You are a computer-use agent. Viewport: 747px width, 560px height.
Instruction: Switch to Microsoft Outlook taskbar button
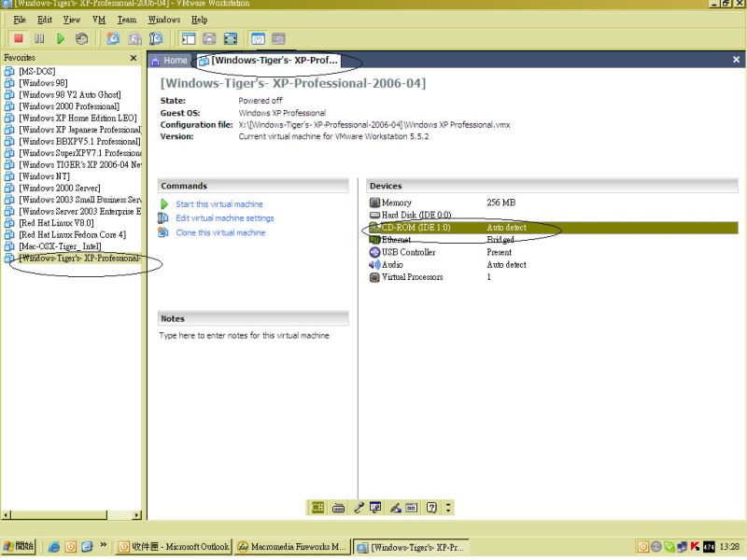[174, 547]
